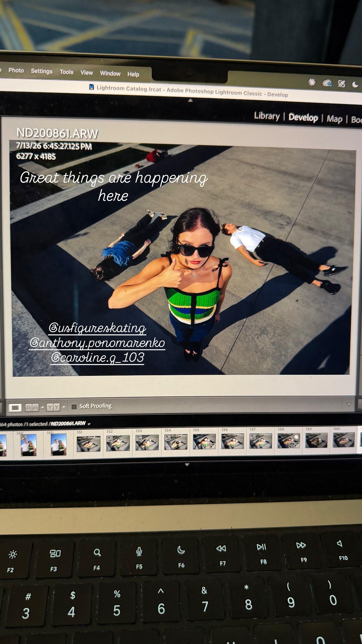This screenshot has width=362, height=644.
Task: Open the Photo menu
Action: point(16,70)
